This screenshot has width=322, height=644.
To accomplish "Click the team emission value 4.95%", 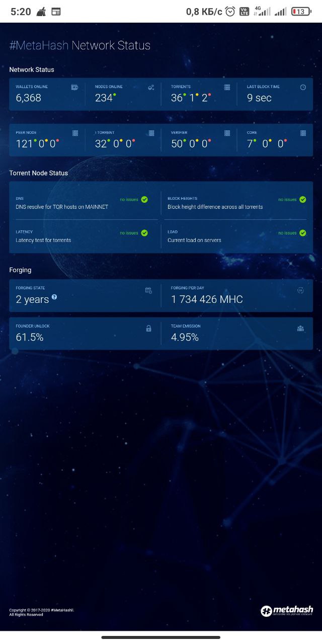I will pyautogui.click(x=185, y=337).
